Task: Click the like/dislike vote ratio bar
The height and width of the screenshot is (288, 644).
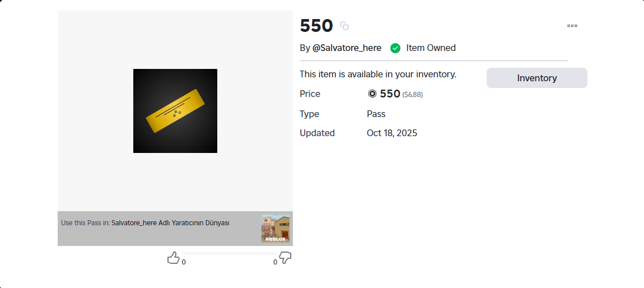Action: click(228, 253)
